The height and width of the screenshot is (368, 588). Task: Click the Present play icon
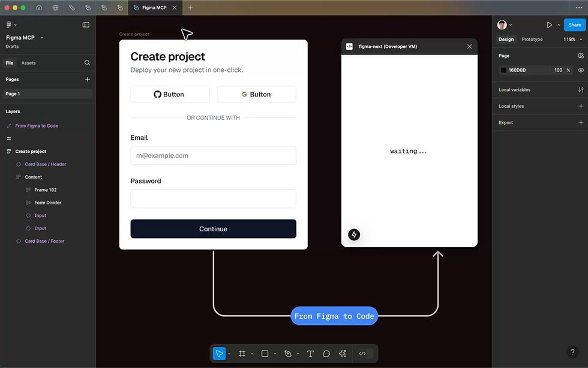[550, 25]
